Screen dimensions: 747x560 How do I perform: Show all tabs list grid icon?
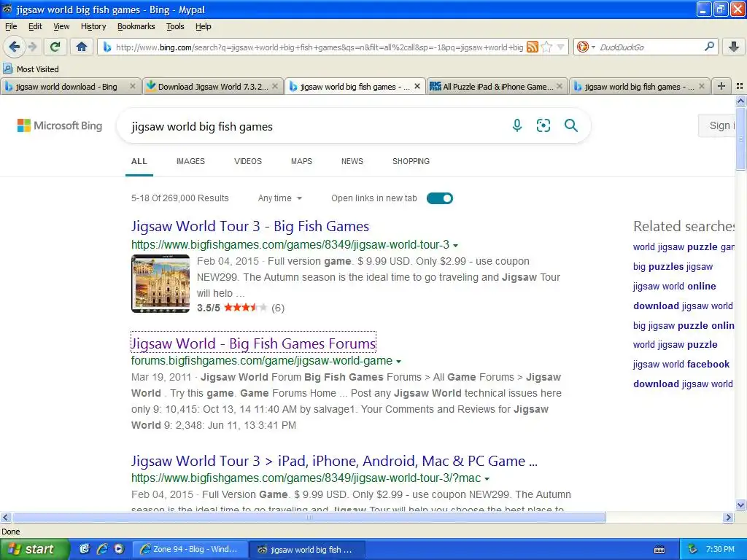pos(740,86)
